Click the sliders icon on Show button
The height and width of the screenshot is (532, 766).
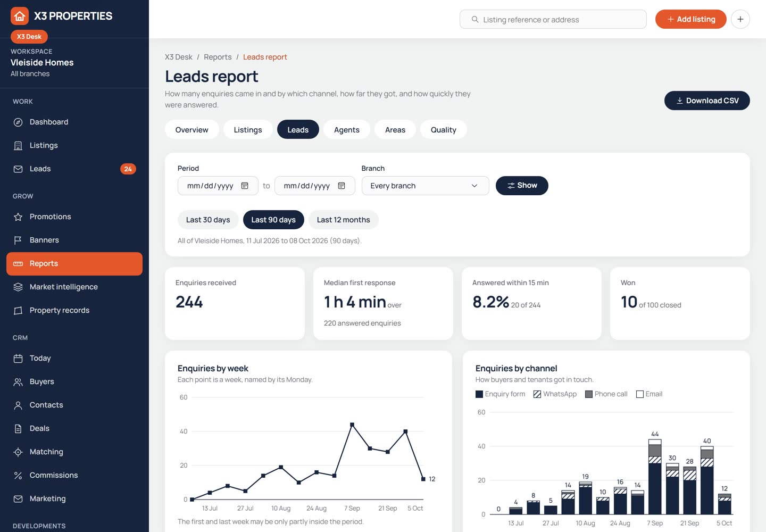[511, 186]
